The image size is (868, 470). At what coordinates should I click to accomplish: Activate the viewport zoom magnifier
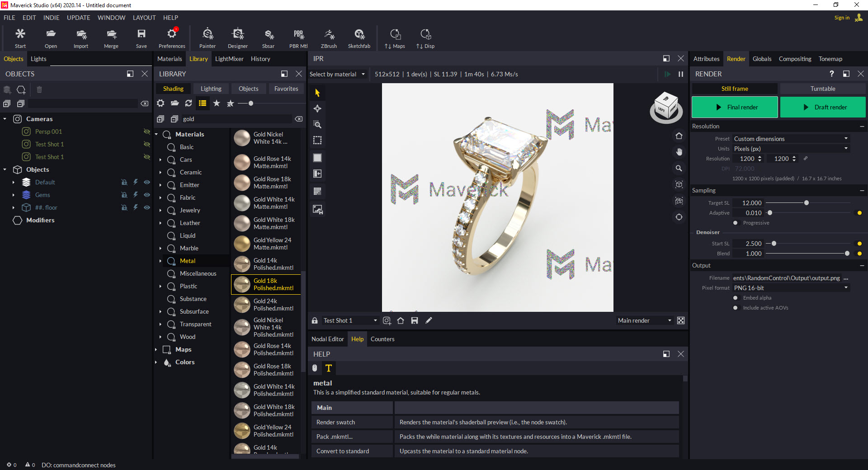[x=679, y=168]
